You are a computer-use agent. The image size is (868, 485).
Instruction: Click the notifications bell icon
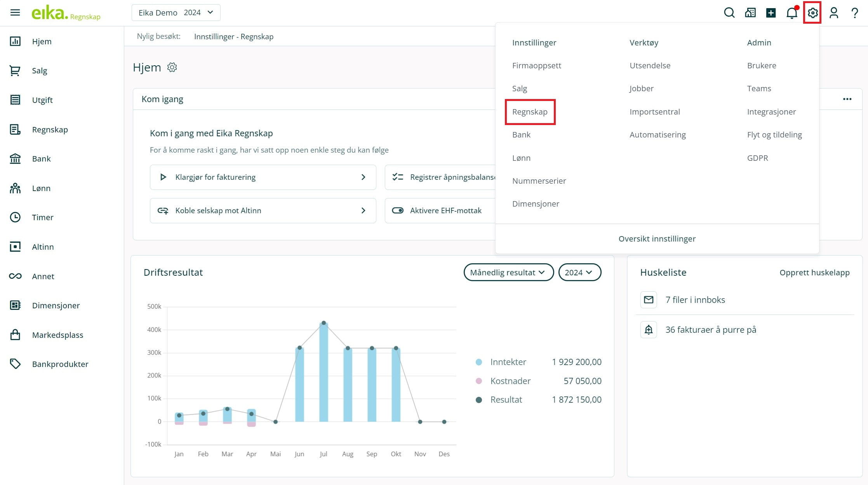(791, 13)
